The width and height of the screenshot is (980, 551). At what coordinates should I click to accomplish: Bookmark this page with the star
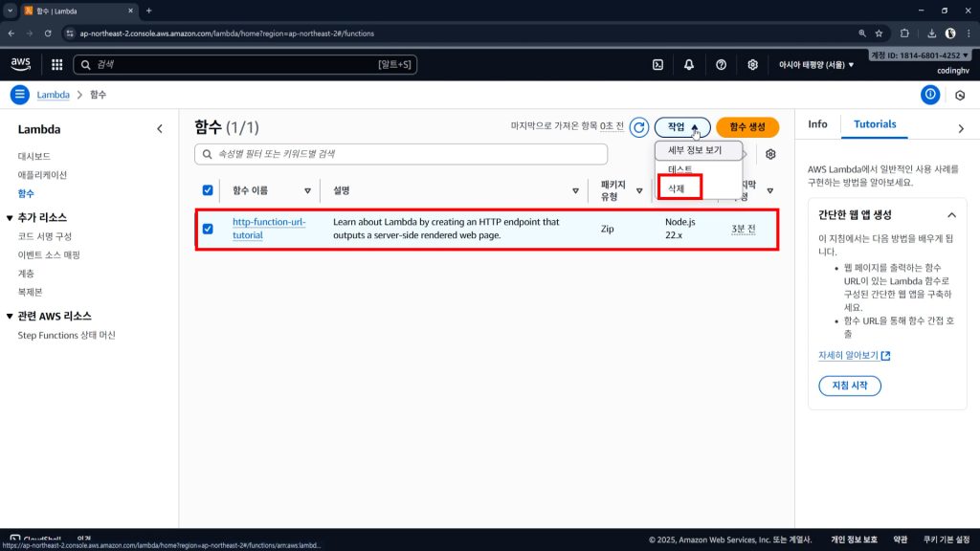879,33
